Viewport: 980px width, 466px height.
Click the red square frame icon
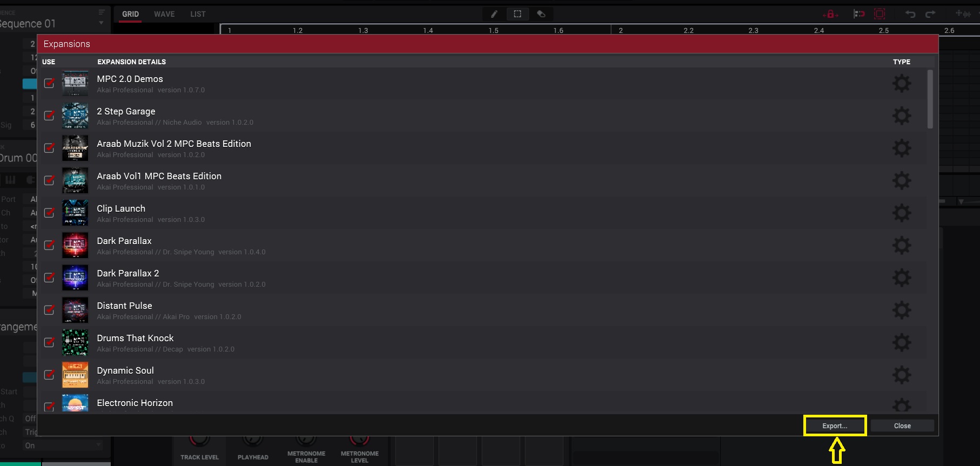[x=880, y=14]
